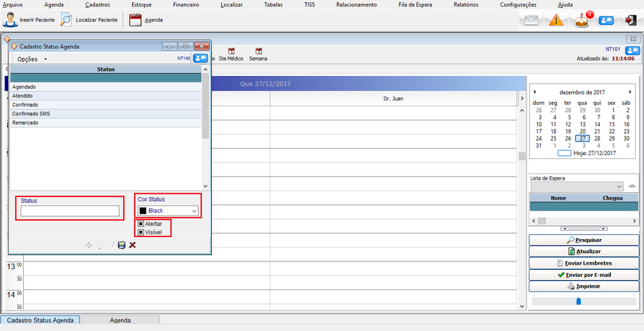Open the Cor Status color dropdown
The image size is (644, 331).
[167, 211]
